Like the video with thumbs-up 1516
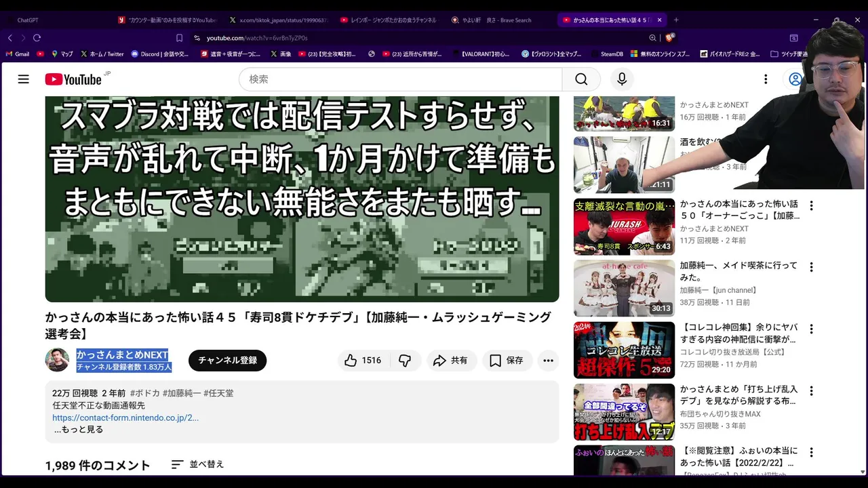 (363, 361)
